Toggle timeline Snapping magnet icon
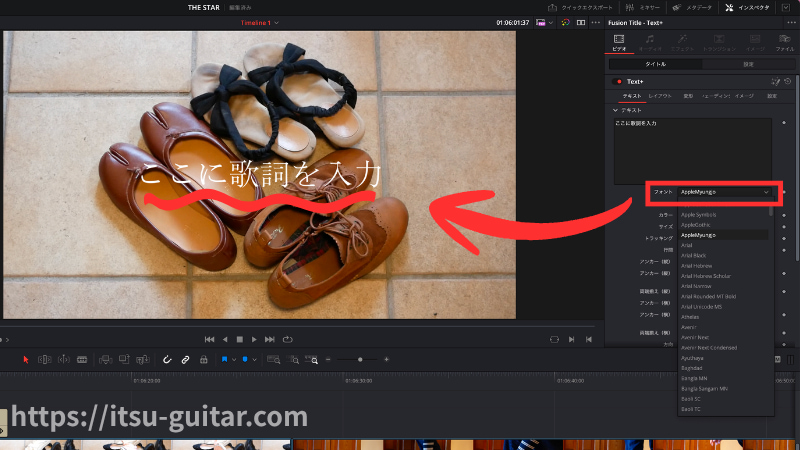This screenshot has width=800, height=450. tap(167, 360)
